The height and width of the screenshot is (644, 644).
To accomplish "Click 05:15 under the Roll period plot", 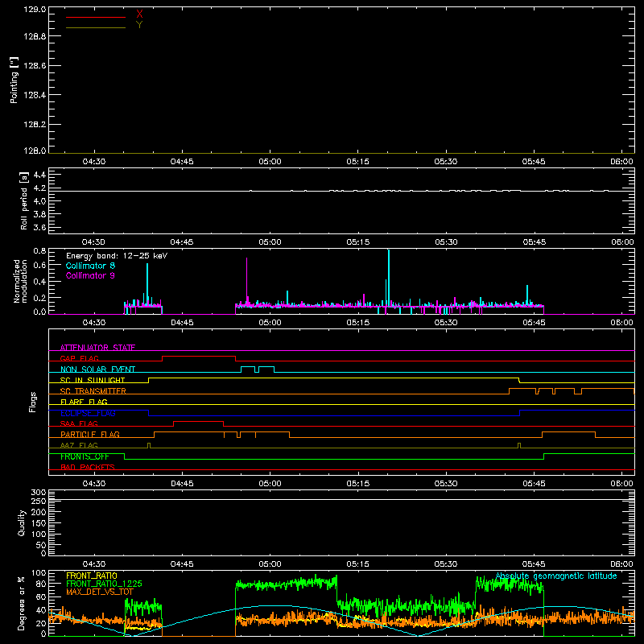I will (357, 242).
